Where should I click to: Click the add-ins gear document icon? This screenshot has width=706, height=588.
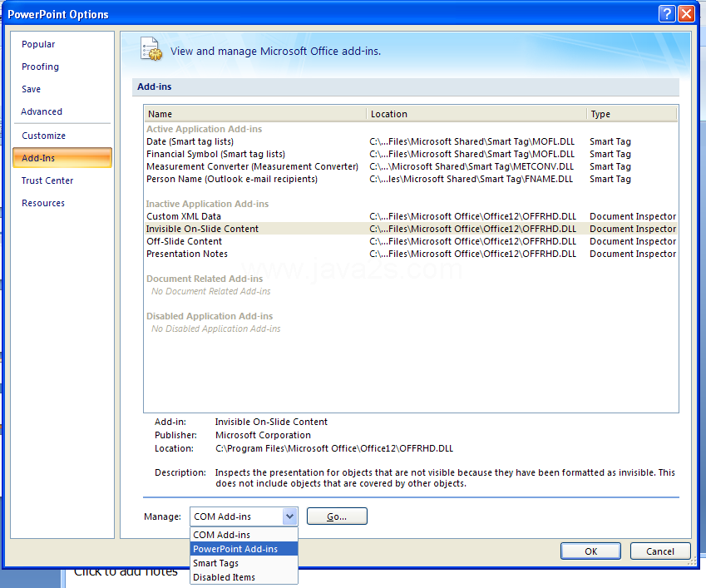(151, 49)
